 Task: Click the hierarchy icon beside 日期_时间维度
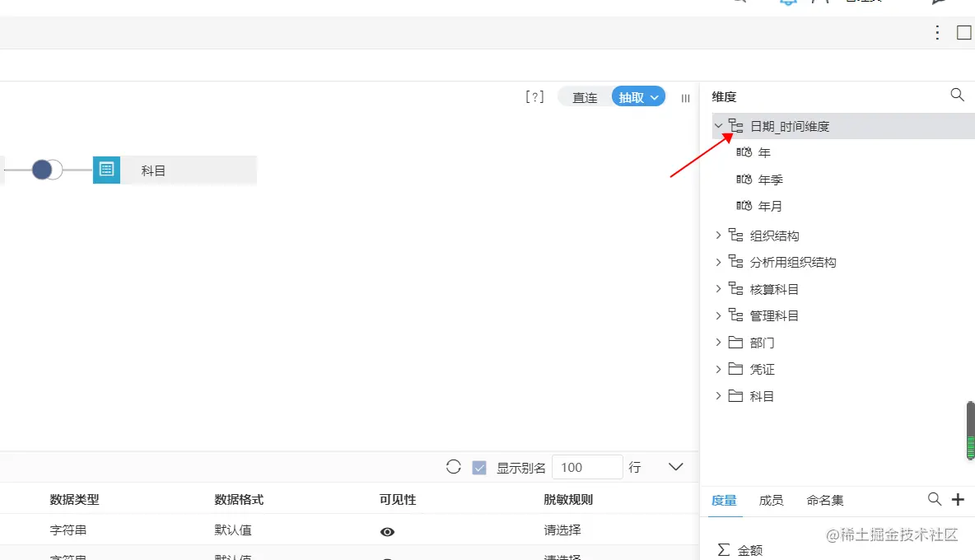tap(735, 126)
